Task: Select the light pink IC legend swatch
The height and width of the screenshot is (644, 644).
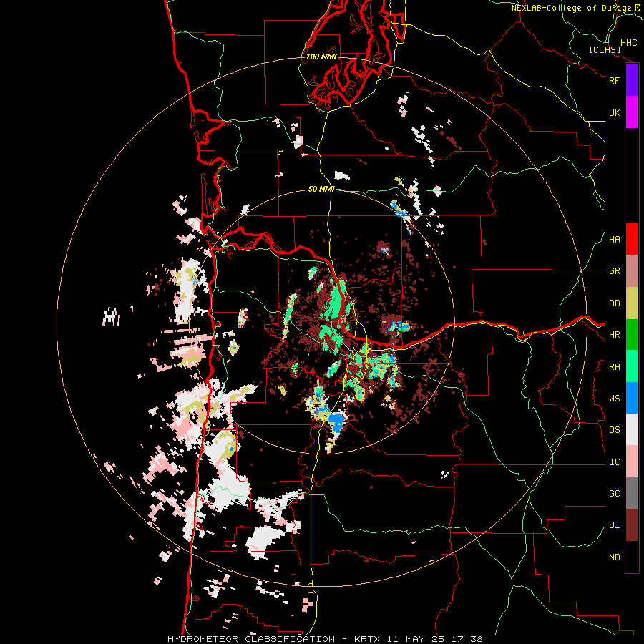Action: point(632,462)
